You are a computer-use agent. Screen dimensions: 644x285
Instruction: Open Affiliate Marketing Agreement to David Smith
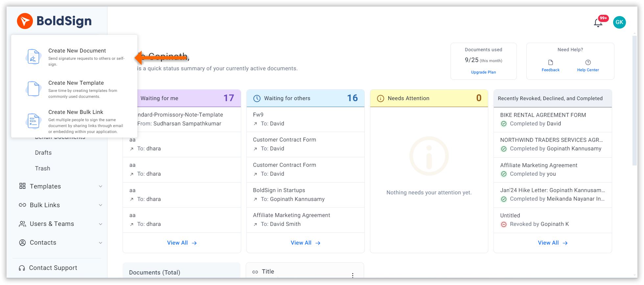305,220
